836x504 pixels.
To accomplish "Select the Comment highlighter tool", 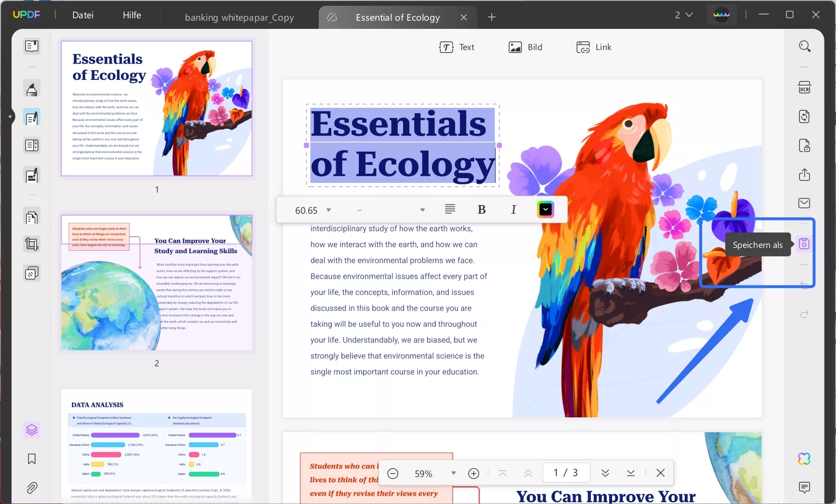I will [32, 89].
